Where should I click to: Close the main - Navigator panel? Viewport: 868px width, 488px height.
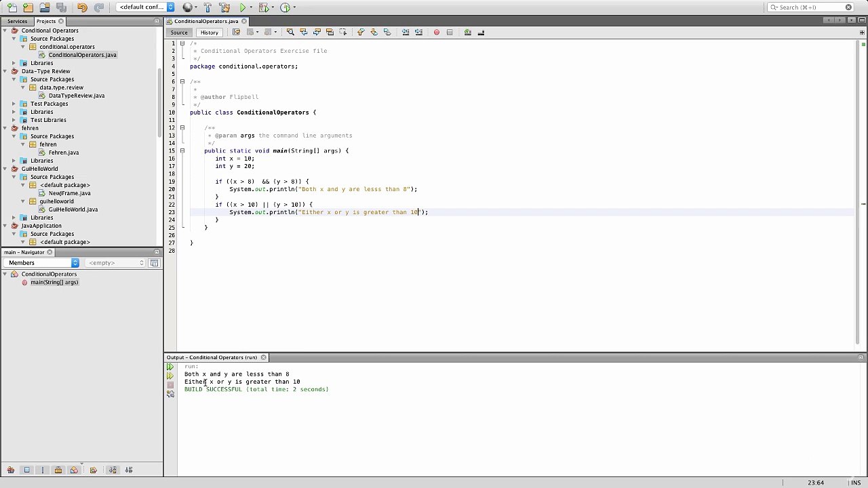(49, 252)
